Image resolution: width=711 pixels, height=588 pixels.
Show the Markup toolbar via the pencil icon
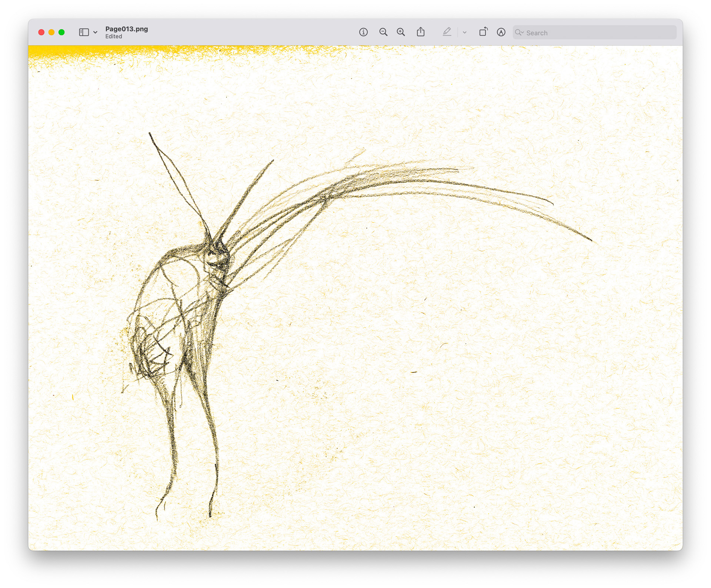pos(447,32)
